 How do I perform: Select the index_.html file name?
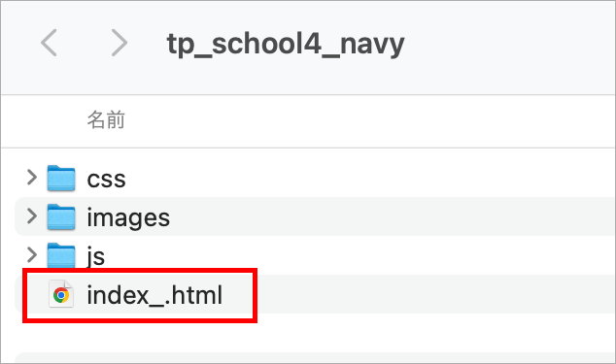coord(154,295)
